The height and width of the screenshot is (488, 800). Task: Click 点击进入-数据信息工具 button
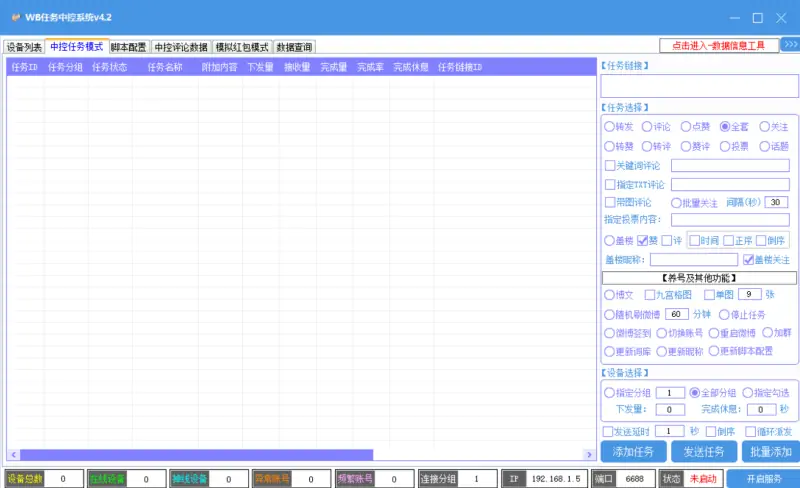coord(718,45)
